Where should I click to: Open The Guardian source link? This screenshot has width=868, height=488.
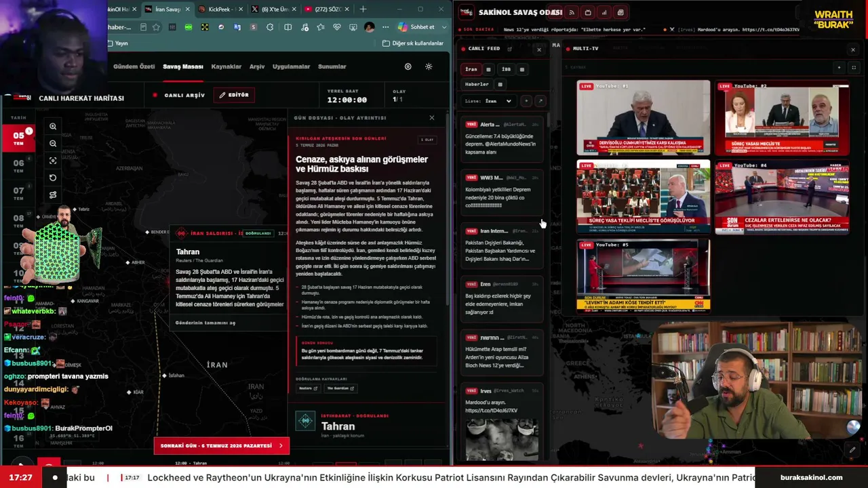(x=340, y=388)
